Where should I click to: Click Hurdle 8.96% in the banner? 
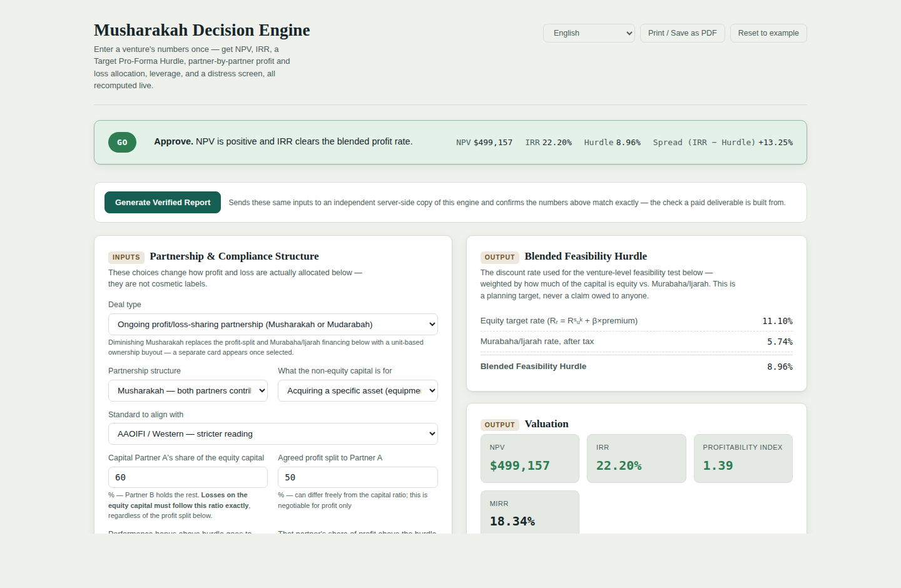point(612,143)
